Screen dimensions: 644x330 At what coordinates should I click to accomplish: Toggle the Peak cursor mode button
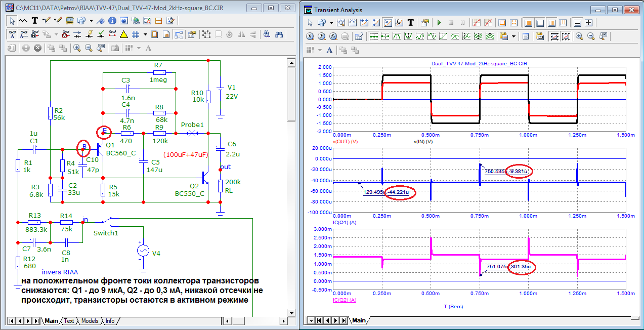click(x=396, y=36)
